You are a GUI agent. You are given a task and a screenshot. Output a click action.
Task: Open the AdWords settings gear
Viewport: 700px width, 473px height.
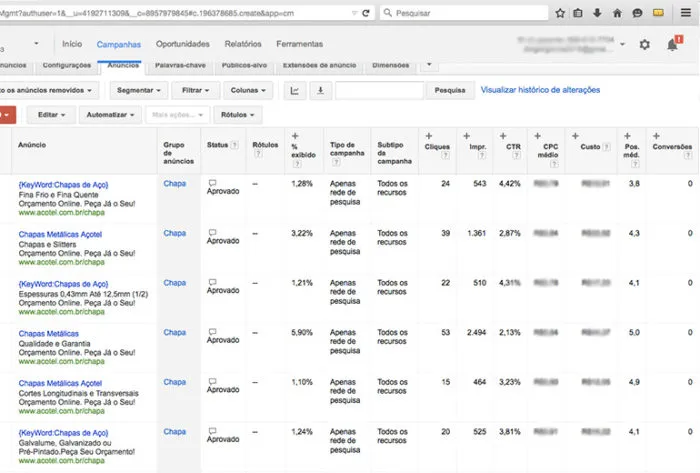pos(644,45)
